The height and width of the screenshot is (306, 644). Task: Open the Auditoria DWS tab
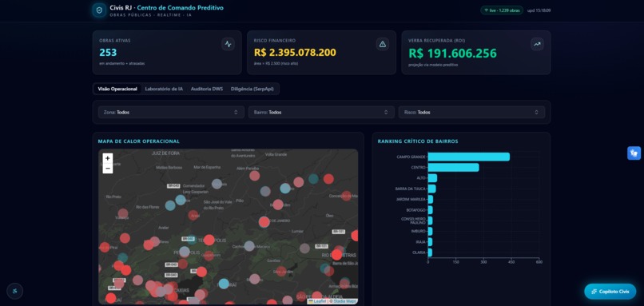point(207,89)
